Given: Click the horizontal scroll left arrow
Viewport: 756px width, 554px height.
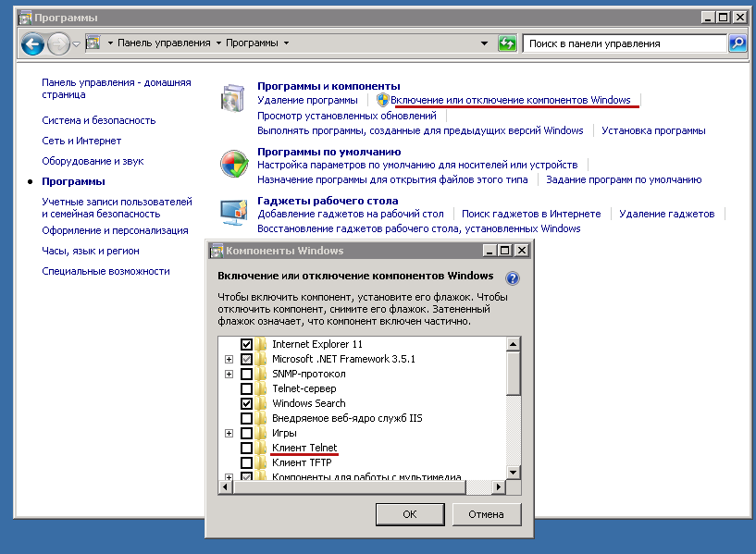Looking at the screenshot, I should [x=225, y=487].
